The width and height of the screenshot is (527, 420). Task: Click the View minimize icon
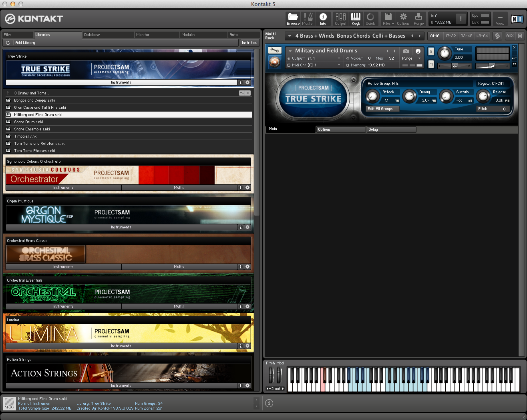tap(500, 19)
